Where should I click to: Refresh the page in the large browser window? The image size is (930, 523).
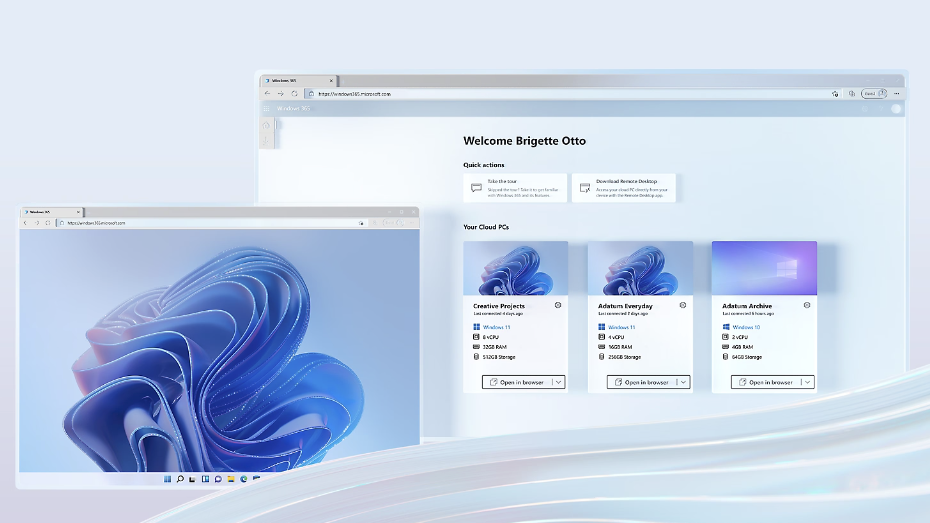point(294,94)
